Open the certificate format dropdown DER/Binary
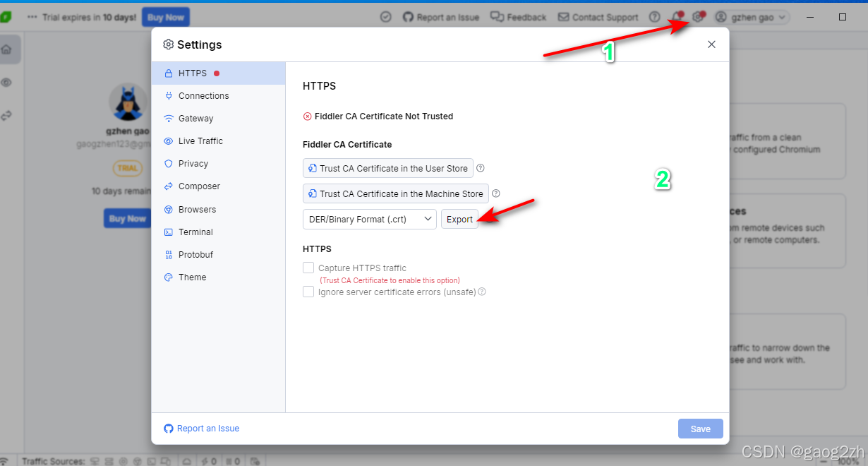868x466 pixels. point(370,219)
